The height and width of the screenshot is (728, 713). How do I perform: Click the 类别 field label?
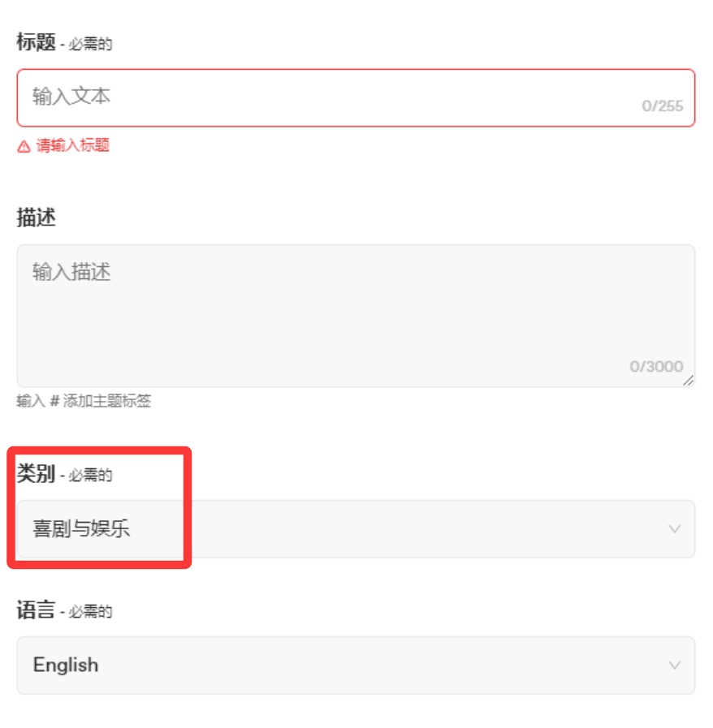click(36, 474)
